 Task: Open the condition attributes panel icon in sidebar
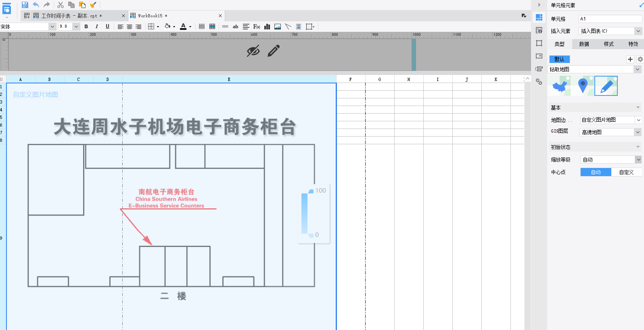pyautogui.click(x=539, y=69)
